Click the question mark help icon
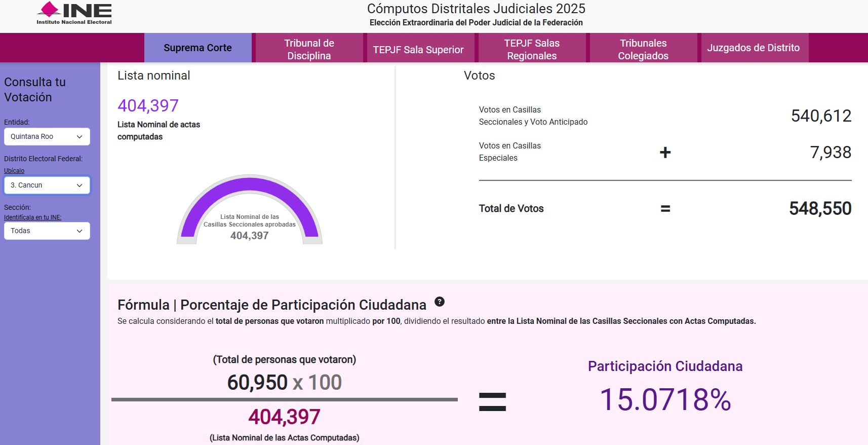868x445 pixels. pos(440,302)
